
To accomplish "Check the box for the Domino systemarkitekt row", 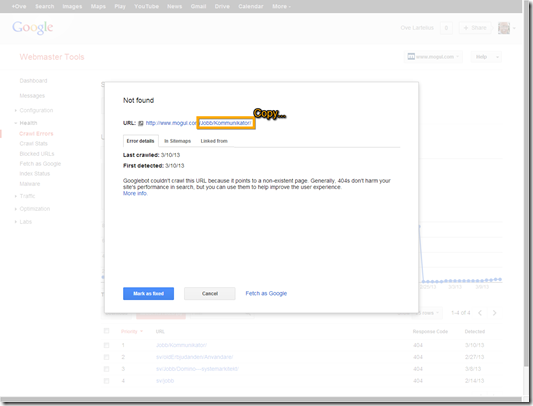I will [x=106, y=369].
